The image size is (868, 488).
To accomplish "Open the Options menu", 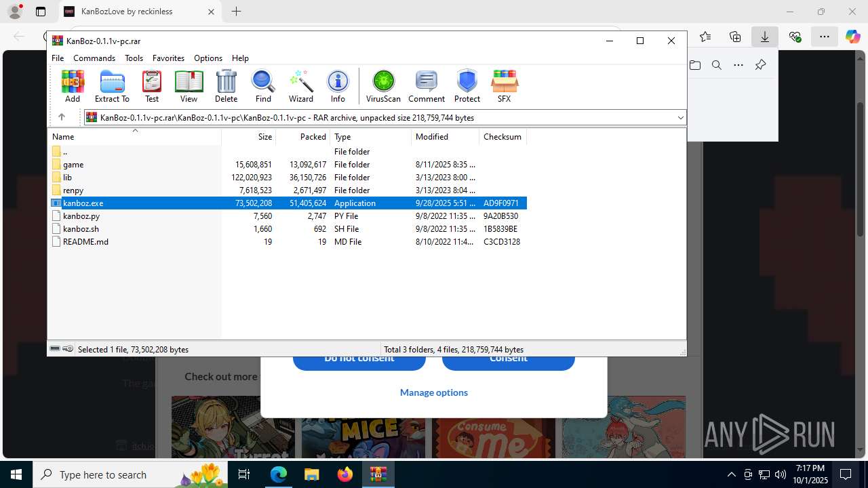I will pyautogui.click(x=208, y=58).
